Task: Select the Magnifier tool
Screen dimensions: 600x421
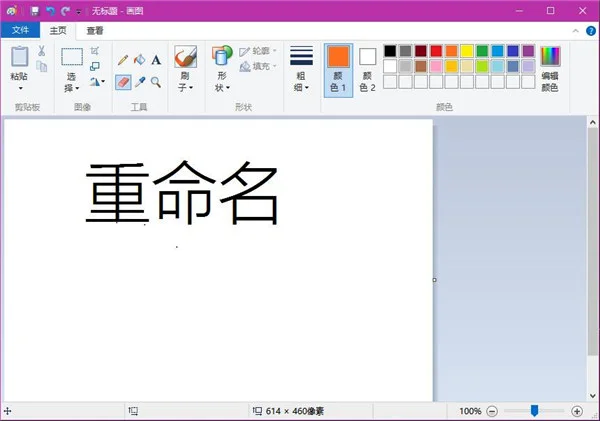Action: (x=156, y=82)
